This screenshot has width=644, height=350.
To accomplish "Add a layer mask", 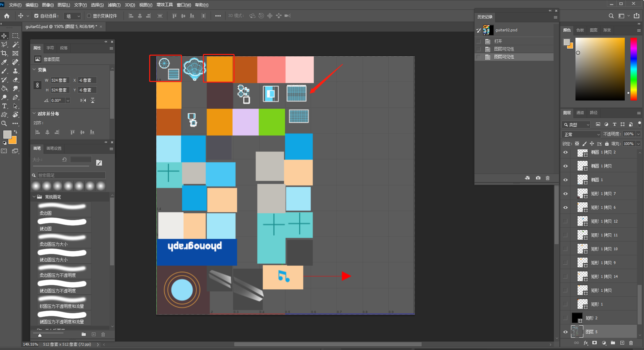I will (595, 343).
